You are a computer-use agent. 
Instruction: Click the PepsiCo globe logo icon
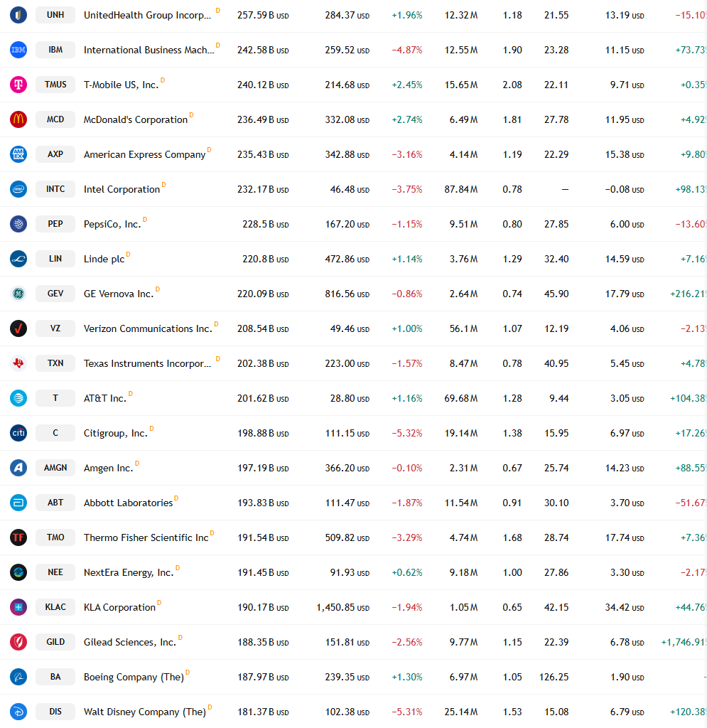18,224
